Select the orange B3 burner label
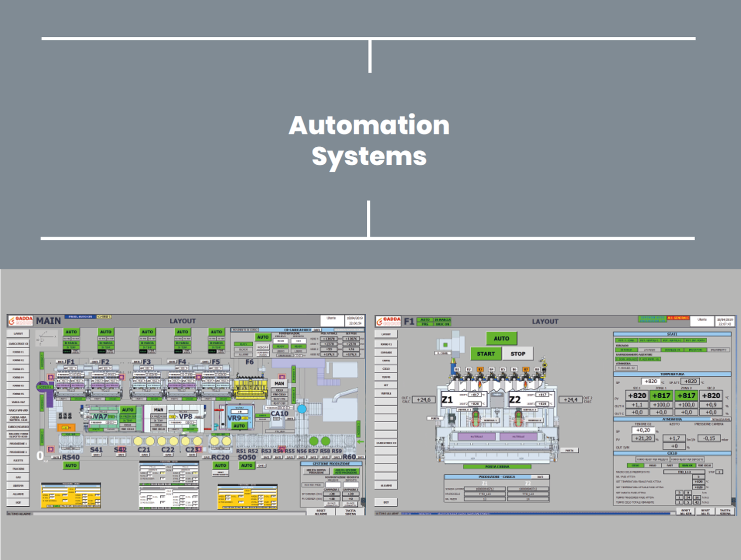The image size is (741, 560). [480, 369]
